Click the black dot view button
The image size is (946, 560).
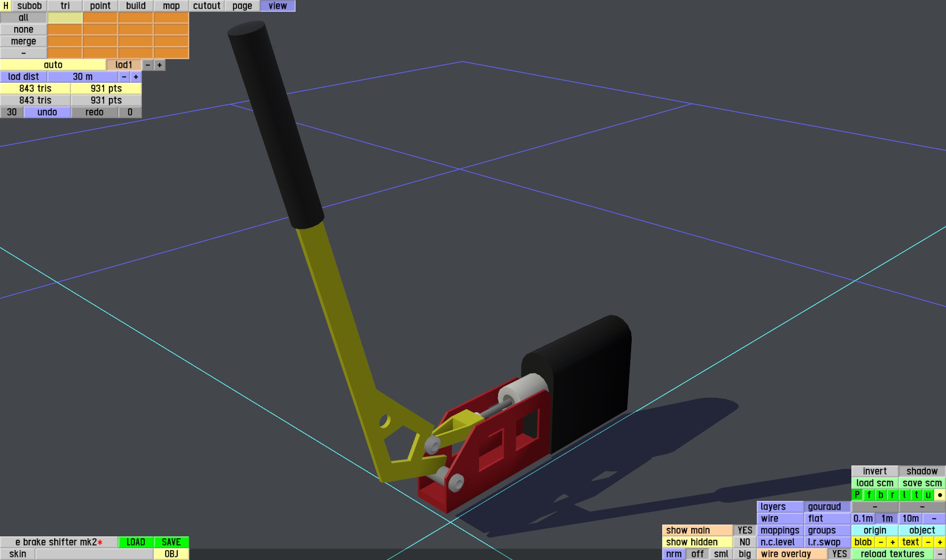940,495
